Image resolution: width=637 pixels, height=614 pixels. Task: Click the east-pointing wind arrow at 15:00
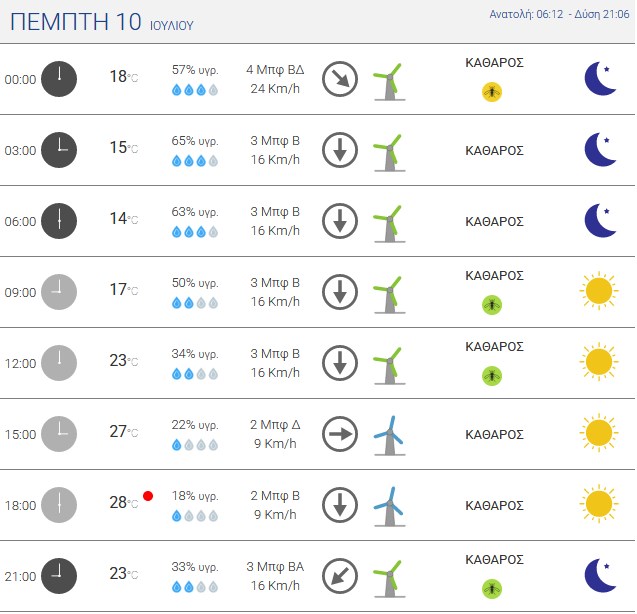[340, 434]
